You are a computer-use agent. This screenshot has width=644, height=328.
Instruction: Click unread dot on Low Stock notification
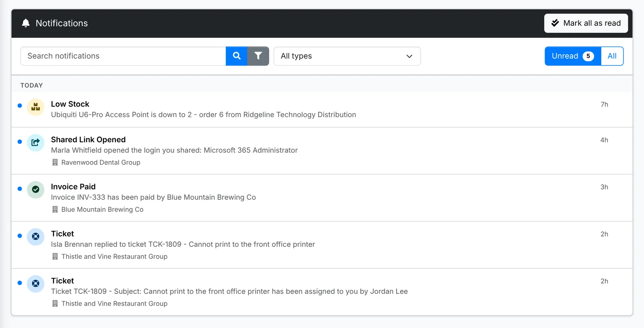(x=20, y=106)
